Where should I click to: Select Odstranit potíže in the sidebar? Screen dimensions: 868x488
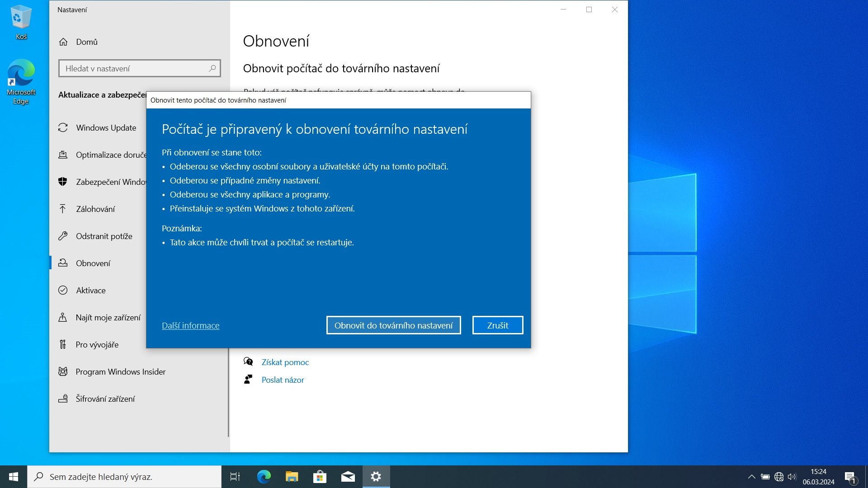(104, 236)
